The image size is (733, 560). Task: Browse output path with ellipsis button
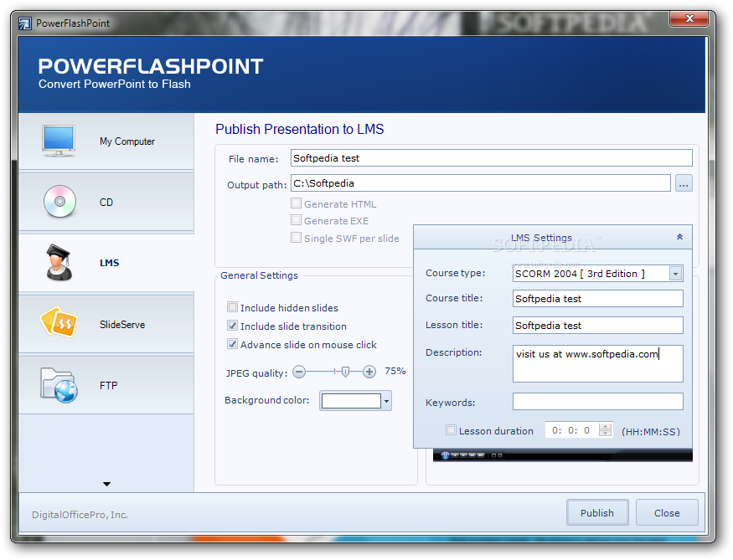point(684,183)
